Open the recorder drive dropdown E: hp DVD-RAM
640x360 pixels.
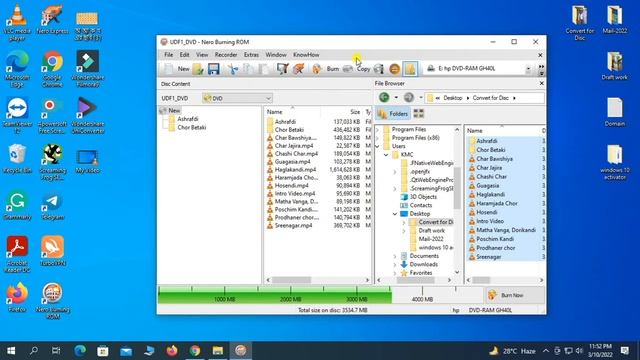point(528,69)
